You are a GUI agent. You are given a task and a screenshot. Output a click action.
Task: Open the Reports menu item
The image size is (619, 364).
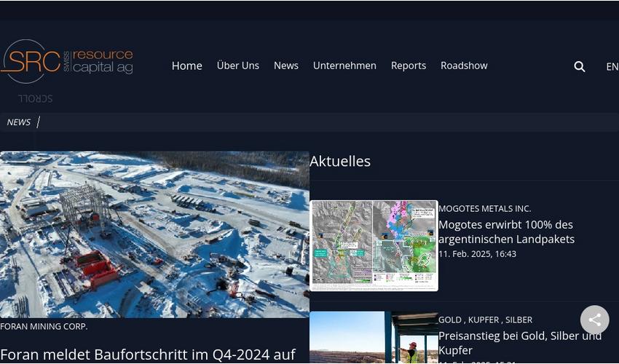click(409, 66)
